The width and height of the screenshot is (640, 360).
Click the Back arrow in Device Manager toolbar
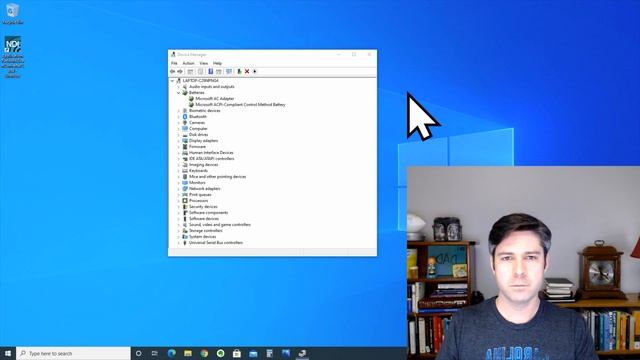(173, 71)
